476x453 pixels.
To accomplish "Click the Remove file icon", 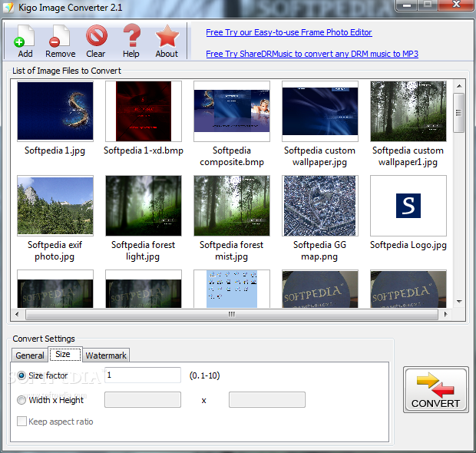I will pos(60,36).
